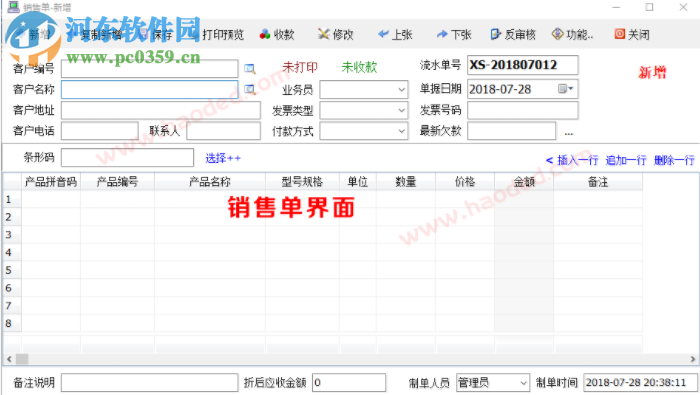
Task: Focus the 联系人 input field
Action: point(223,131)
